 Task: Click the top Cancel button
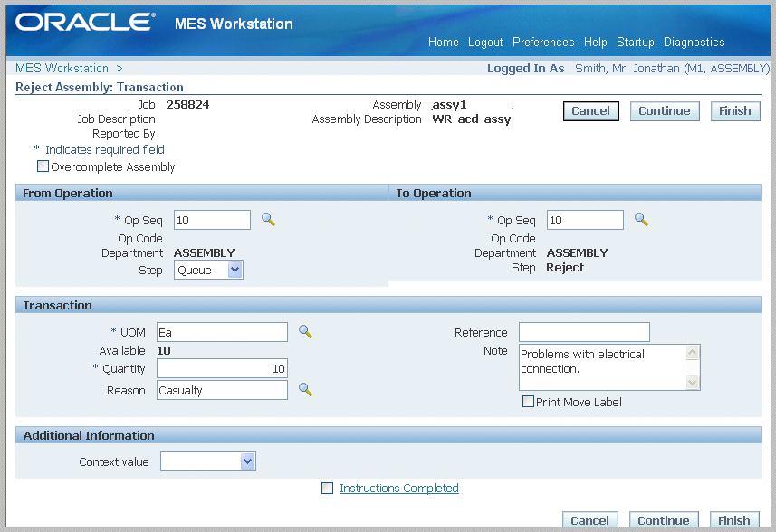591,111
